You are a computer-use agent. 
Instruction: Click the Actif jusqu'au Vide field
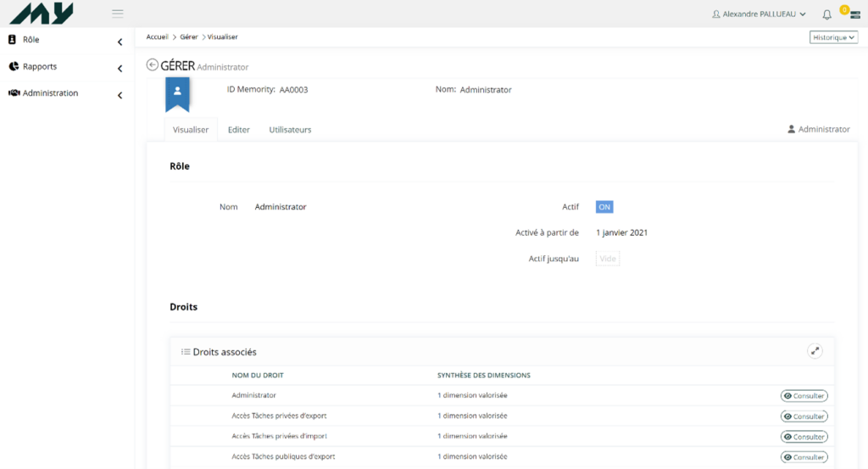point(608,259)
